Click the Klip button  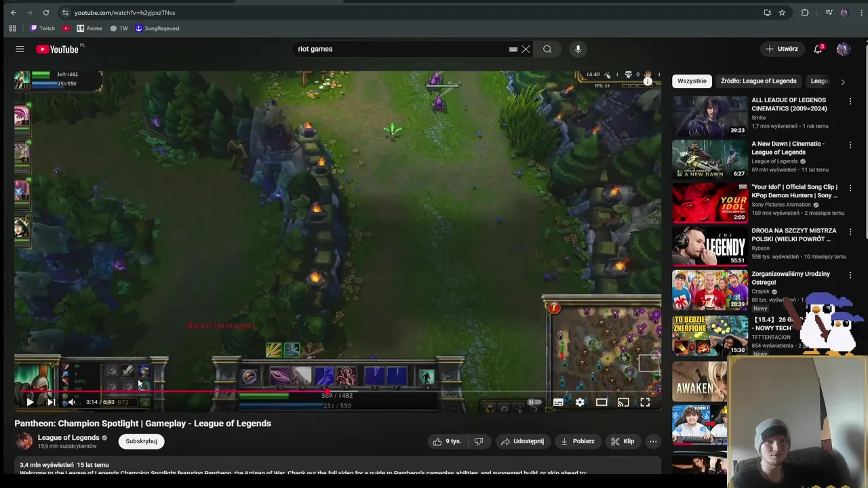622,441
